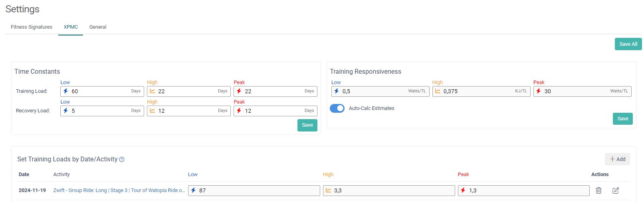Click the Low Recovery Load days field
The width and height of the screenshot is (644, 202).
[100, 111]
